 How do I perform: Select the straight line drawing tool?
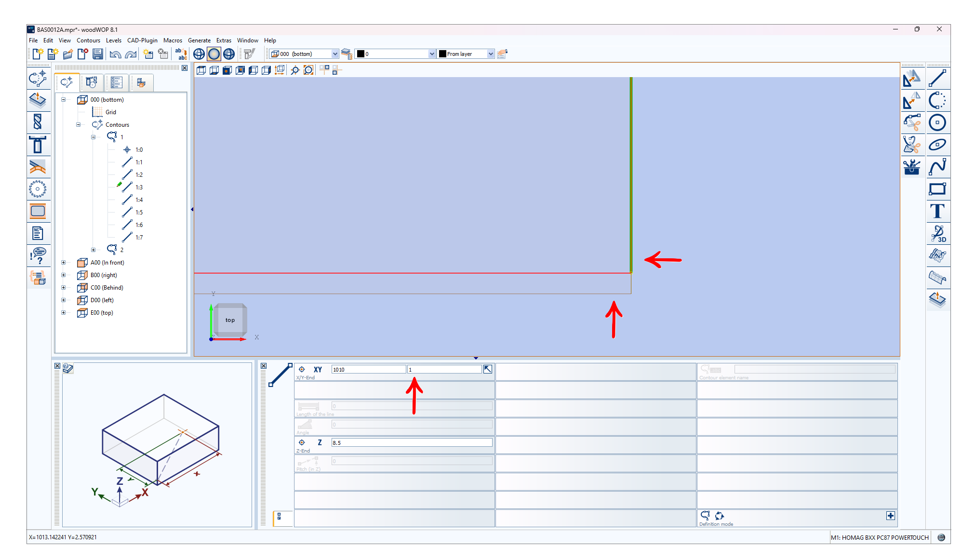(937, 79)
